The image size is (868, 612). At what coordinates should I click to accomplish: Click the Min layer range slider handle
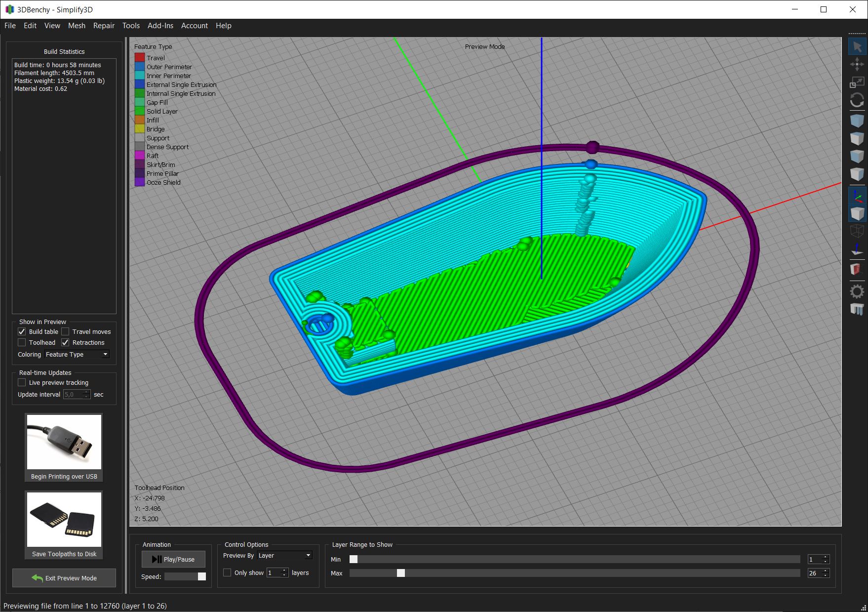[x=354, y=559]
